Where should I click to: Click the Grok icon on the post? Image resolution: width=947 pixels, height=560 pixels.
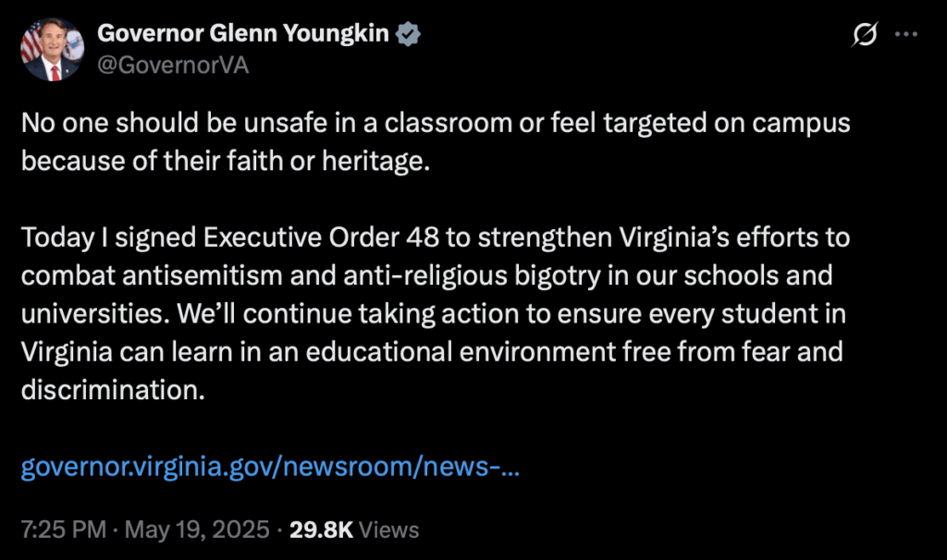[x=866, y=35]
